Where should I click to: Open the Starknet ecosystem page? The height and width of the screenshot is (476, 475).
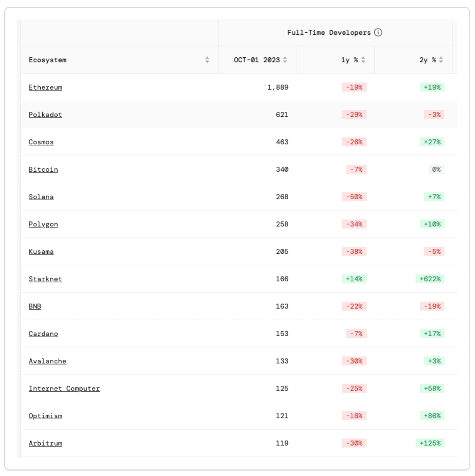(x=45, y=279)
